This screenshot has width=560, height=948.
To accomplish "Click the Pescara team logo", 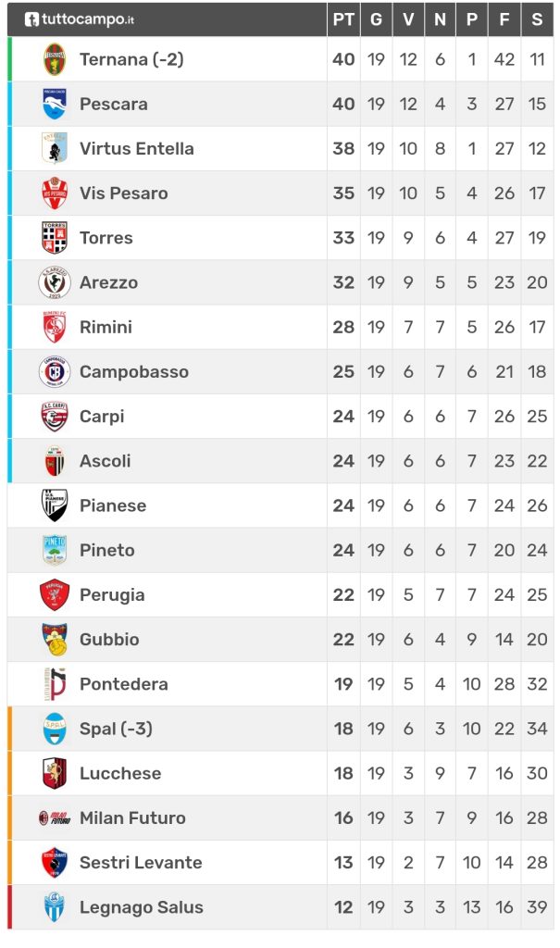I will pyautogui.click(x=55, y=104).
